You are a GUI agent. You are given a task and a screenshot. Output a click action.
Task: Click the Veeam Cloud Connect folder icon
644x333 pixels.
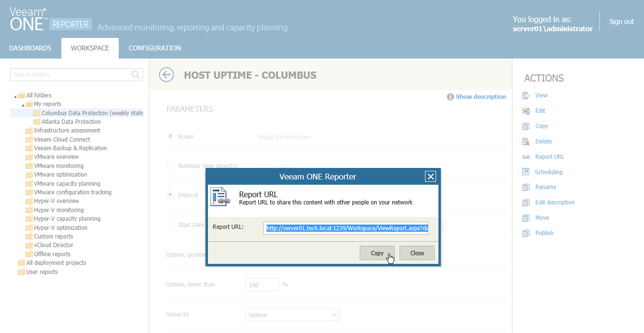click(x=29, y=140)
